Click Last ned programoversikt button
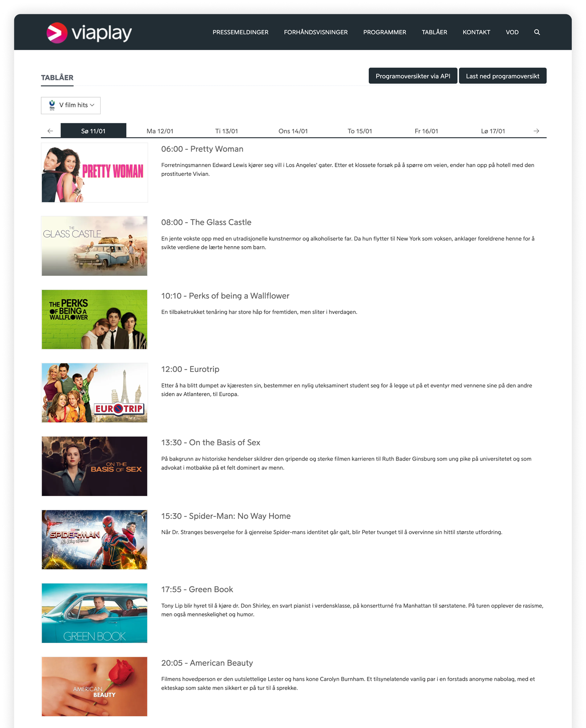 click(502, 76)
